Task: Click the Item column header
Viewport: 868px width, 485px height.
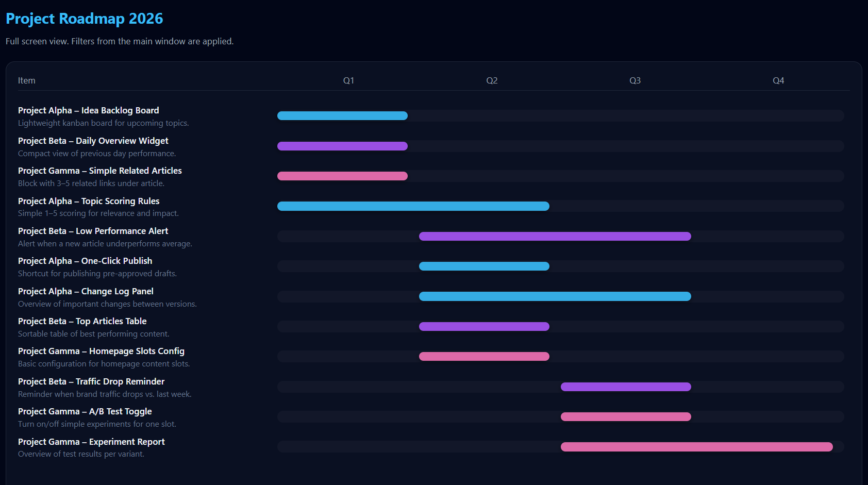Action: pyautogui.click(x=27, y=80)
